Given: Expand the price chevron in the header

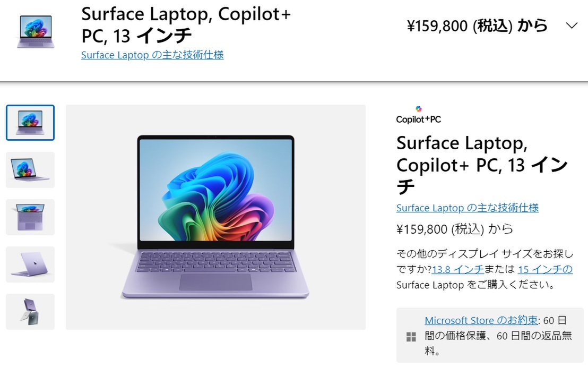Looking at the screenshot, I should (x=572, y=26).
